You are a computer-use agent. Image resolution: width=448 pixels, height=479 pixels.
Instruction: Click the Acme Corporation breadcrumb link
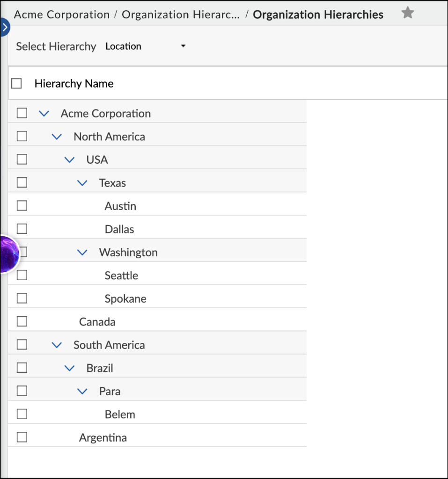pos(61,14)
